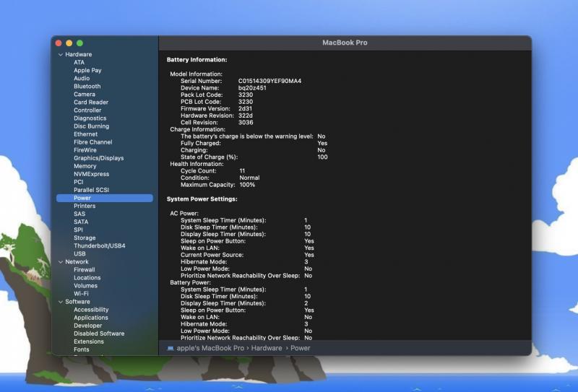Select Controller in the sidebar
The height and width of the screenshot is (392, 578).
pyautogui.click(x=87, y=110)
